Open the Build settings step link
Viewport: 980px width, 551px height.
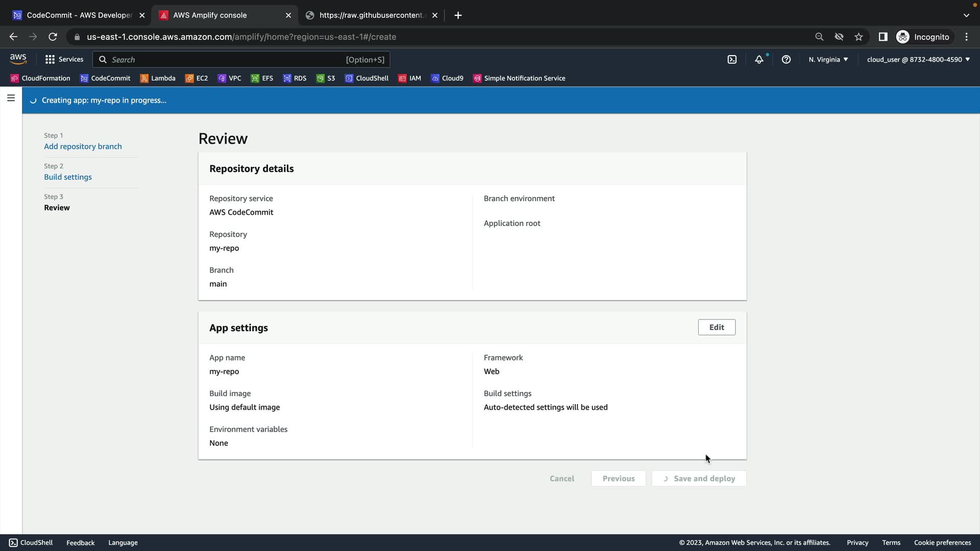tap(68, 177)
